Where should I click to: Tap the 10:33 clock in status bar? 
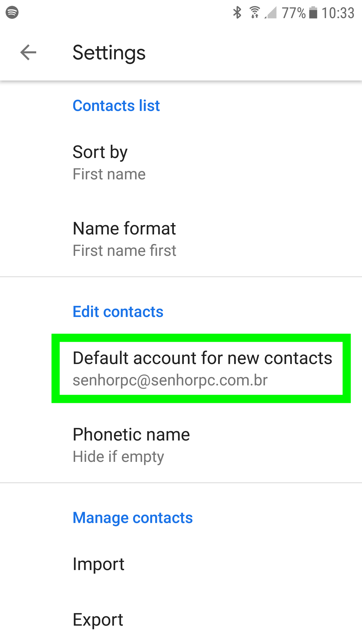[x=338, y=13]
